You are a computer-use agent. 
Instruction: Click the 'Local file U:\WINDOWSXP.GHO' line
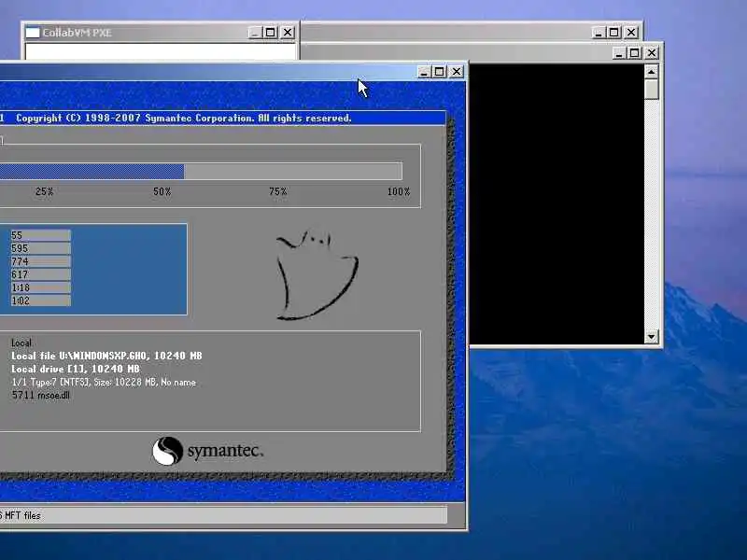[x=106, y=356]
